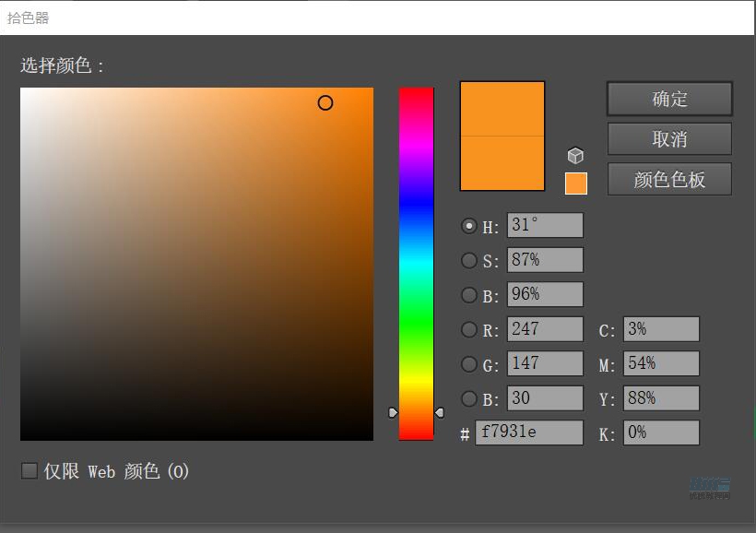The image size is (756, 533).
Task: Click the C field showing 3%
Action: click(661, 329)
